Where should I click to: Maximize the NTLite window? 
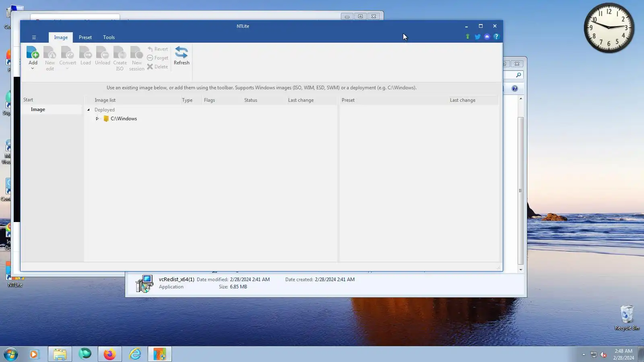(481, 26)
